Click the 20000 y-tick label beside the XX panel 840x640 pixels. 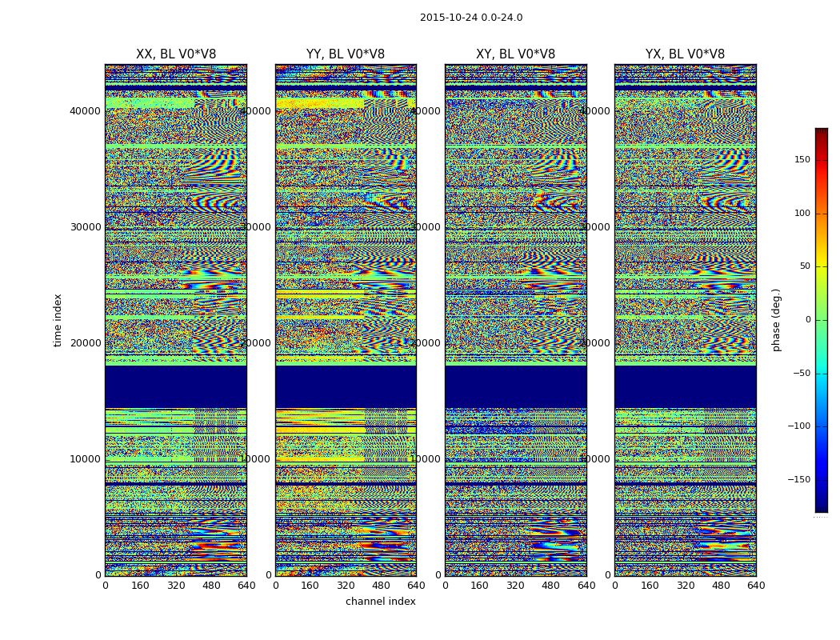(x=85, y=343)
